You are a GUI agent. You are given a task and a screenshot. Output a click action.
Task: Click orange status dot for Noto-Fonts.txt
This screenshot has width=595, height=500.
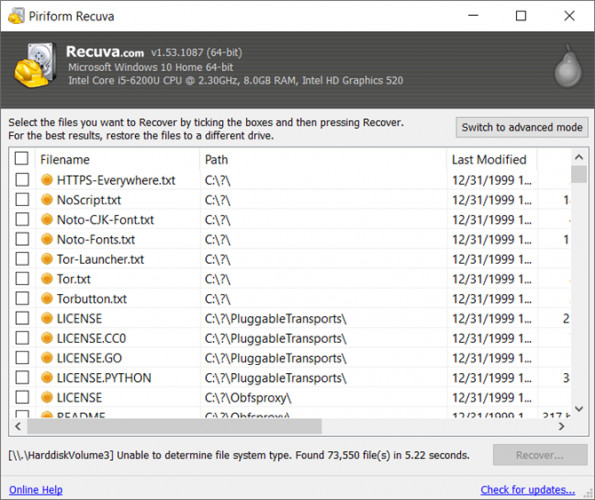[47, 239]
